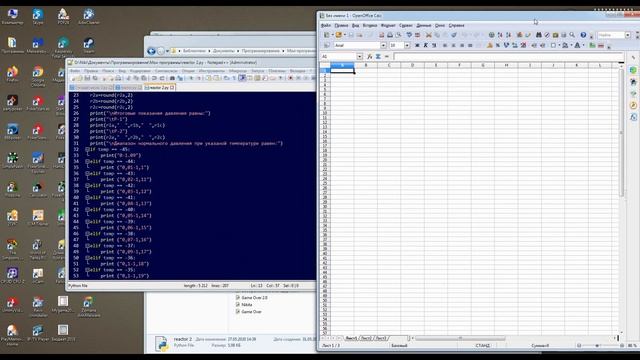Run spelling check in Calc toolbar
This screenshot has height=360, width=640.
409,35
